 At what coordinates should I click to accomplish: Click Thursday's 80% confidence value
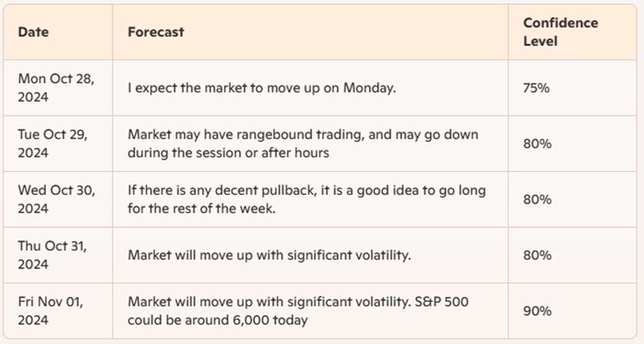tap(537, 255)
